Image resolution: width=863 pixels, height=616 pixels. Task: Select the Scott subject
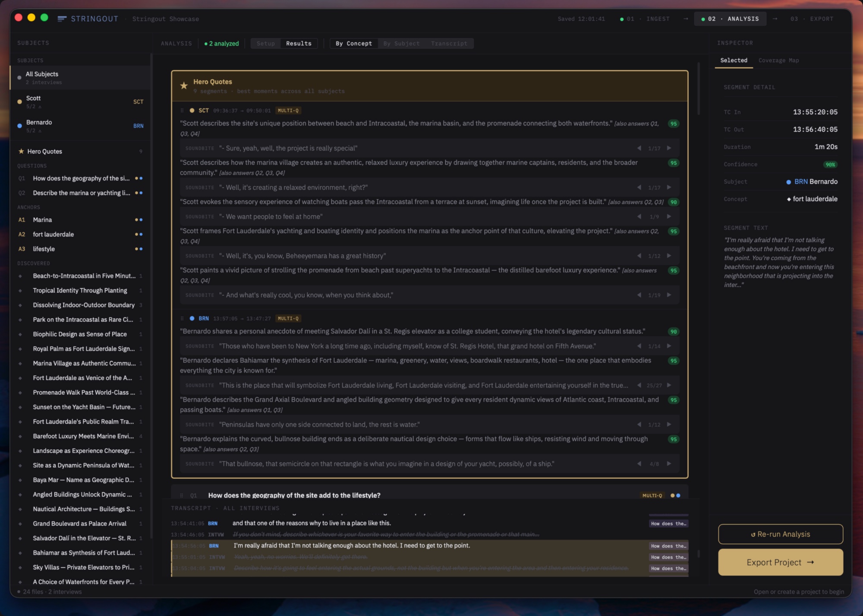pos(81,102)
